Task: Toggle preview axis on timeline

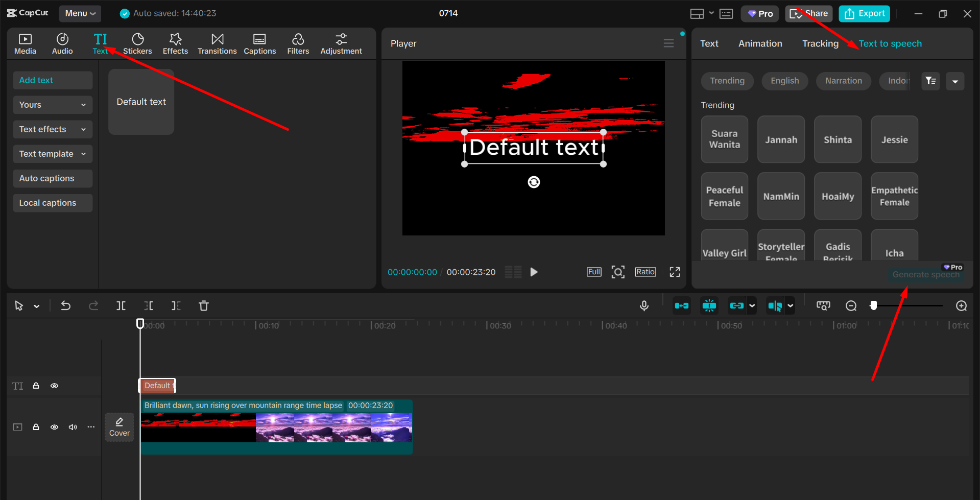Action: pos(775,305)
